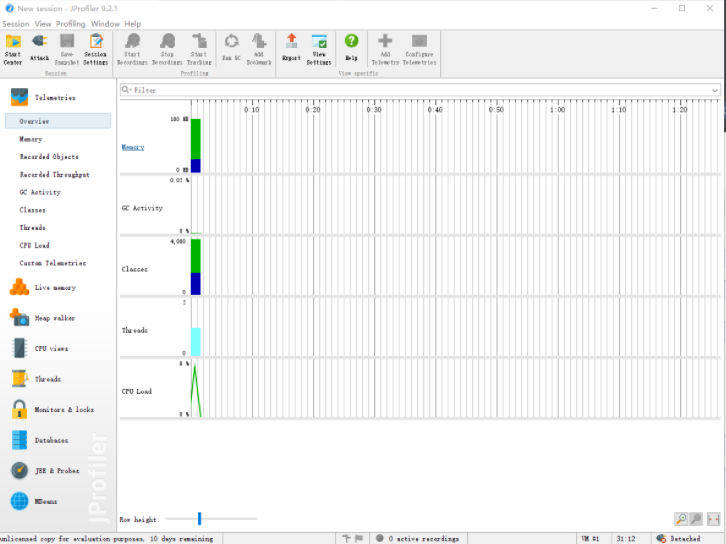Click the Export toolbar icon

click(x=291, y=48)
